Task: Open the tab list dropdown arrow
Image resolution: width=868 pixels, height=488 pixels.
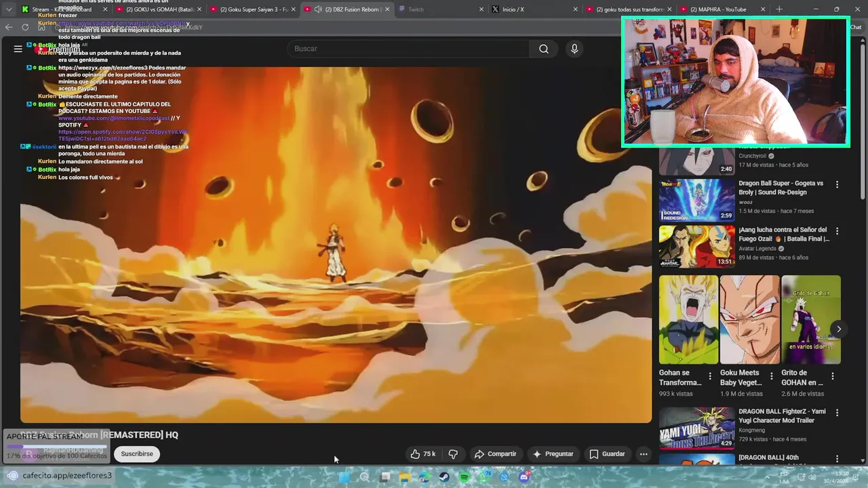Action: (x=8, y=9)
